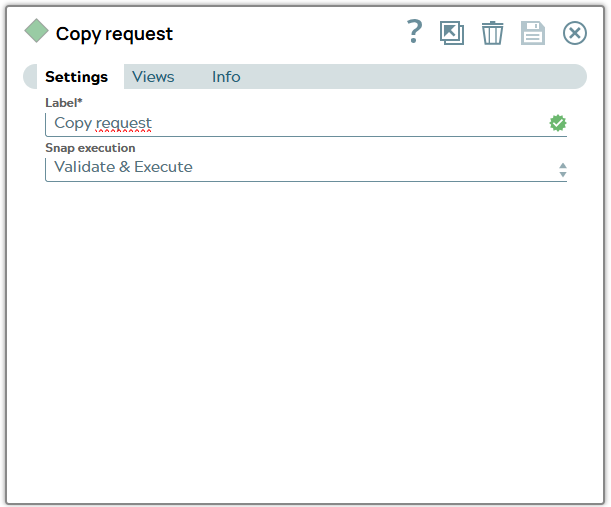The height and width of the screenshot is (507, 611).
Task: Open the Snap execution dropdown
Action: tap(306, 169)
